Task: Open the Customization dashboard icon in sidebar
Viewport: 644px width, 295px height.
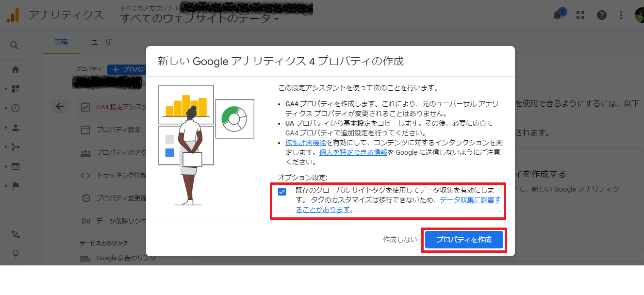Action: tap(15, 89)
